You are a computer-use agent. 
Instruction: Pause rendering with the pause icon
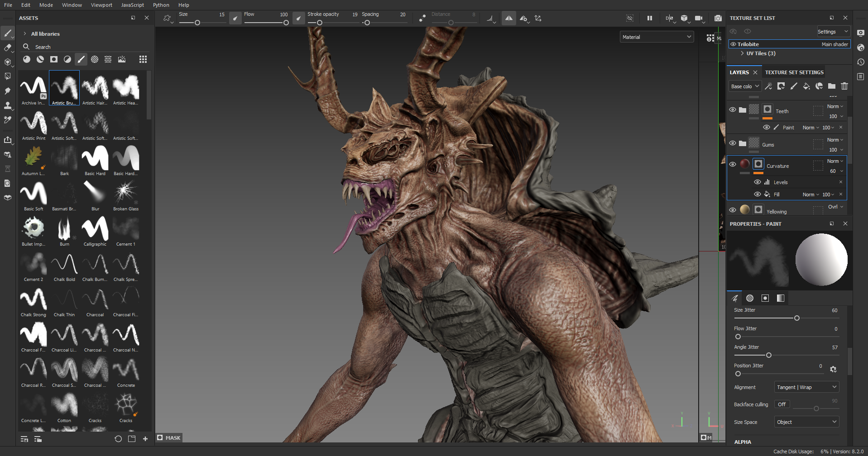click(x=650, y=19)
